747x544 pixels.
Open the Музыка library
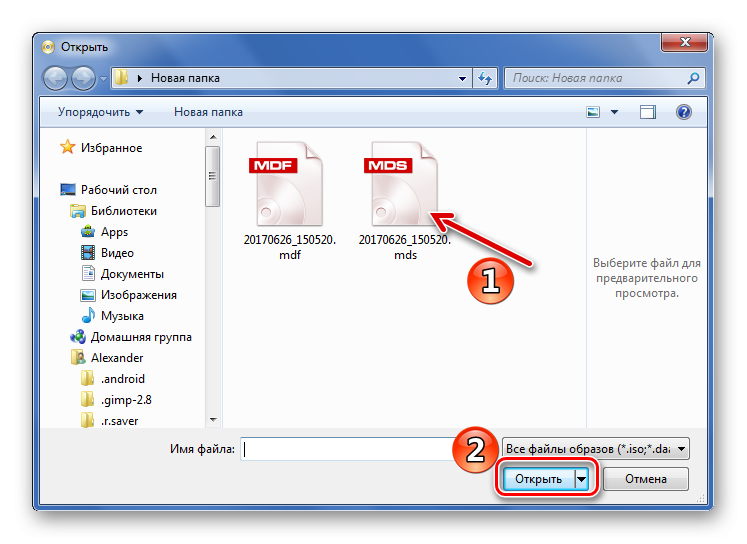pyautogui.click(x=122, y=316)
